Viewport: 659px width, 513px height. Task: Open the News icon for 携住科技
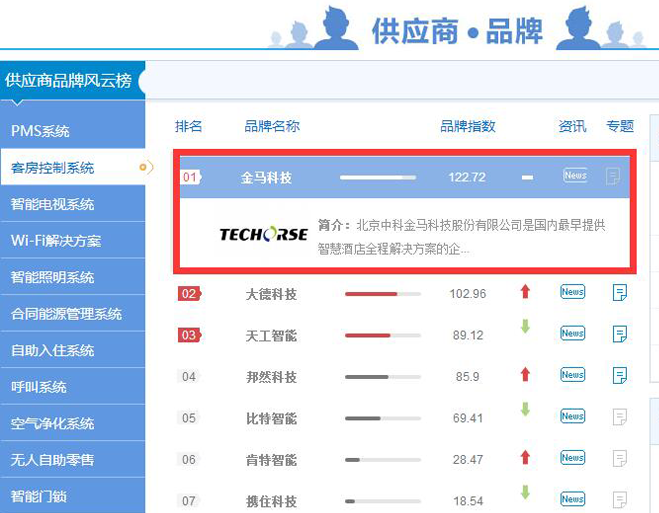(x=572, y=499)
